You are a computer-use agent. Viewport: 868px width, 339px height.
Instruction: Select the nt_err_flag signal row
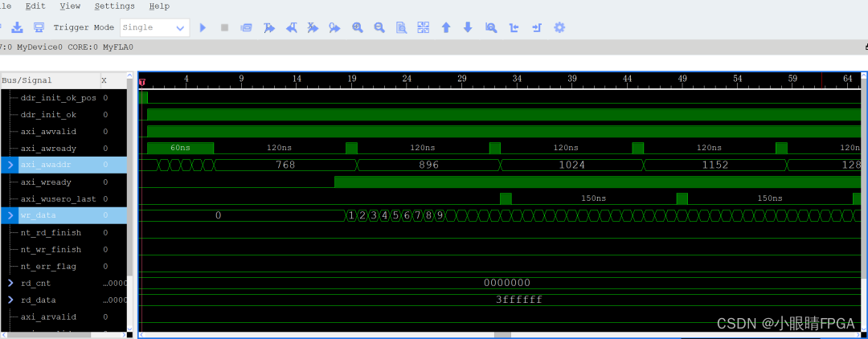point(63,267)
